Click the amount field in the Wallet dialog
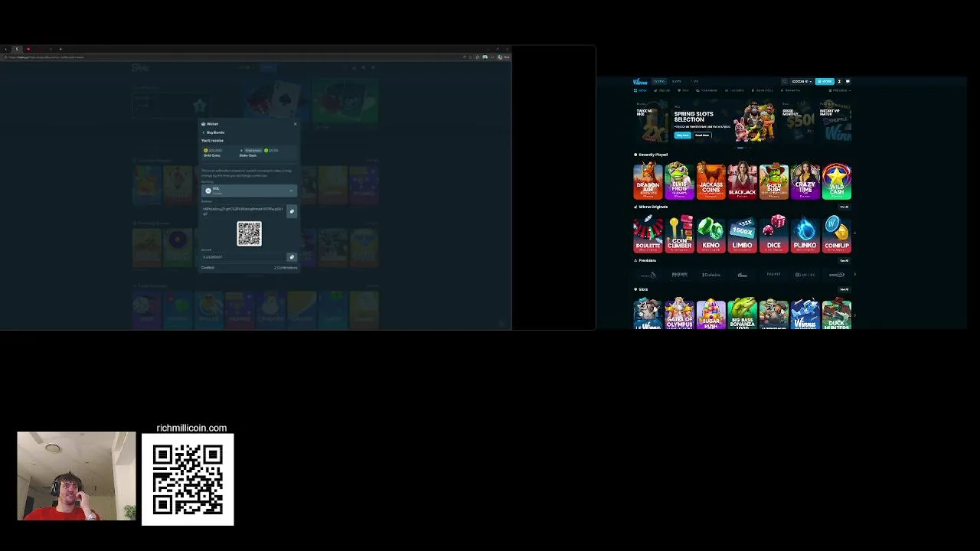This screenshot has width=980, height=551. tap(243, 257)
